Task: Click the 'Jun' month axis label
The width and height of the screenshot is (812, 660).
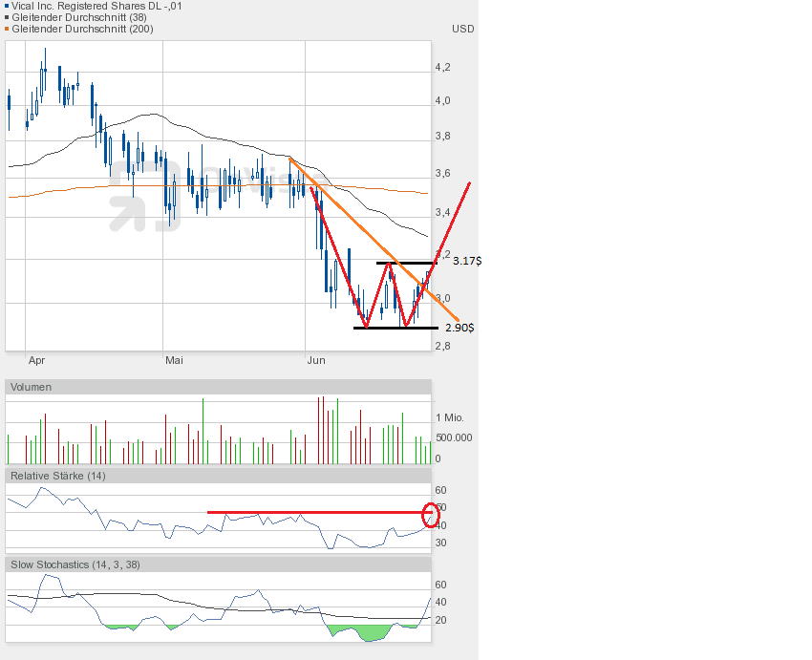Action: click(x=316, y=361)
